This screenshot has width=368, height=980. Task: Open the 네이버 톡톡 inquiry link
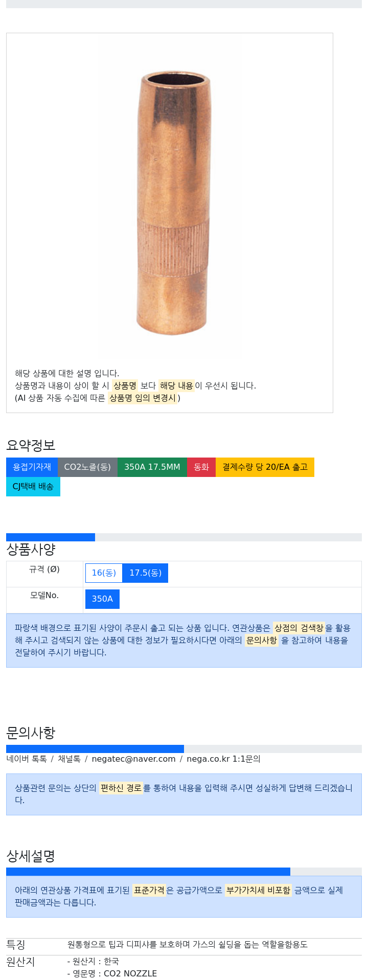pos(27,759)
